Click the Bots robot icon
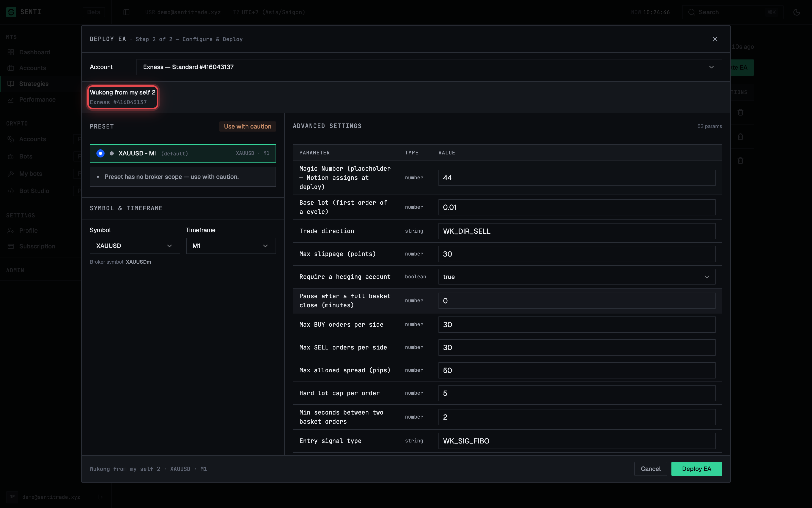Viewport: 812px width, 508px height. point(11,156)
